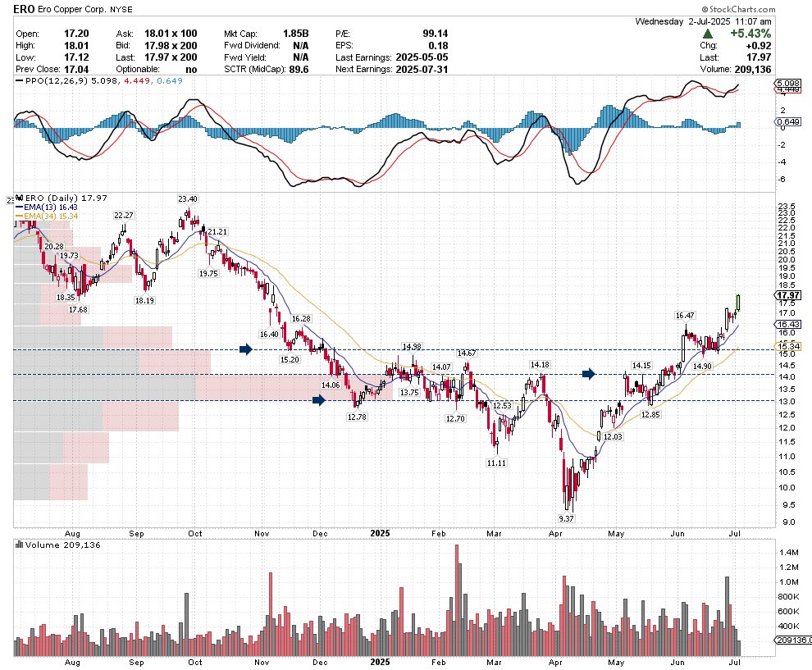Click the SCTR (MidCap) value 89.6

pyautogui.click(x=299, y=70)
